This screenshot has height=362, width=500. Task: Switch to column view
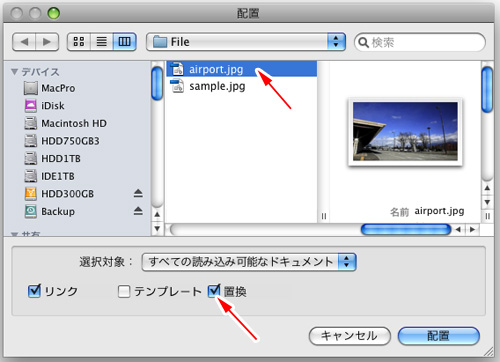tap(124, 42)
